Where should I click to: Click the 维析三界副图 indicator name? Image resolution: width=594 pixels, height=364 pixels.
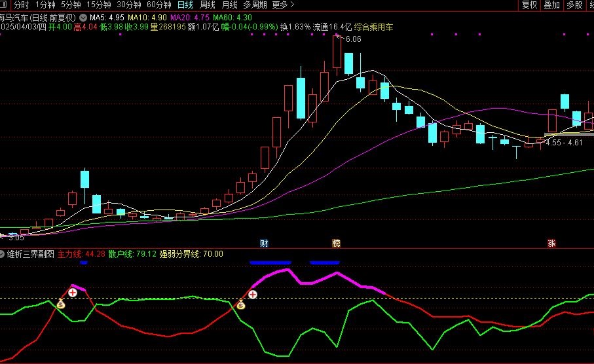[30, 254]
